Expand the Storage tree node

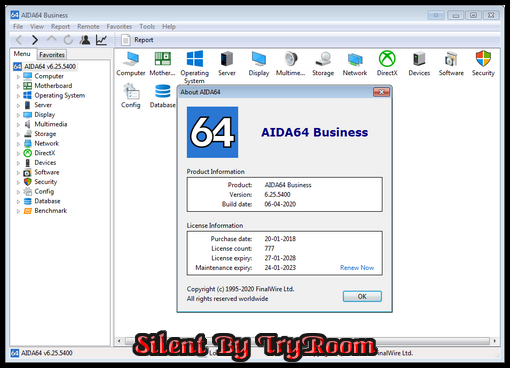pyautogui.click(x=18, y=134)
